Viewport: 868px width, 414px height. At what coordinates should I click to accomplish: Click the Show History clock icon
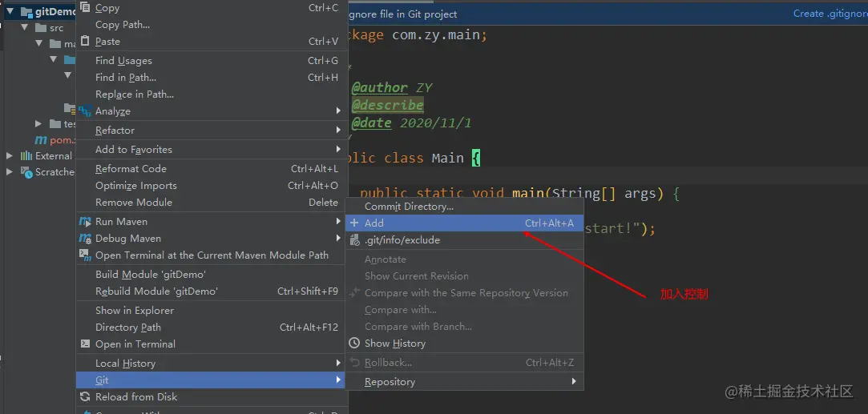click(354, 344)
